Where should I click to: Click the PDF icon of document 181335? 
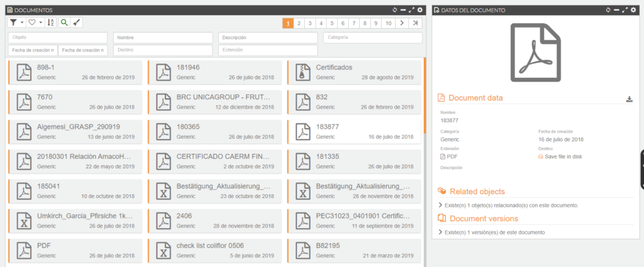pyautogui.click(x=303, y=162)
